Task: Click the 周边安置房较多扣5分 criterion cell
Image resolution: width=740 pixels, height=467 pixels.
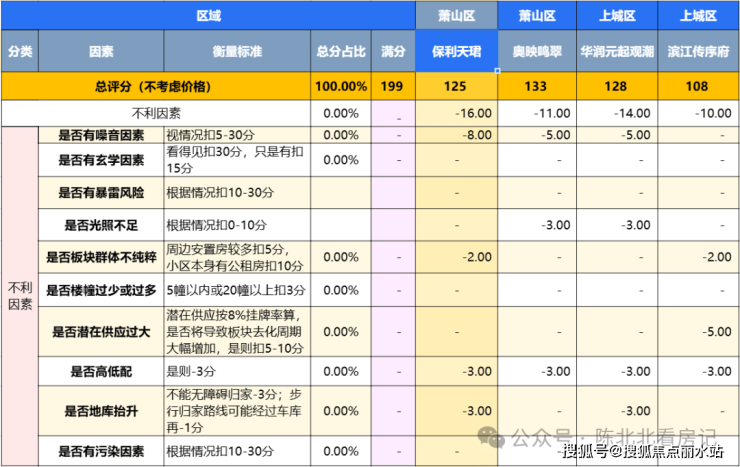Action: pos(237,257)
